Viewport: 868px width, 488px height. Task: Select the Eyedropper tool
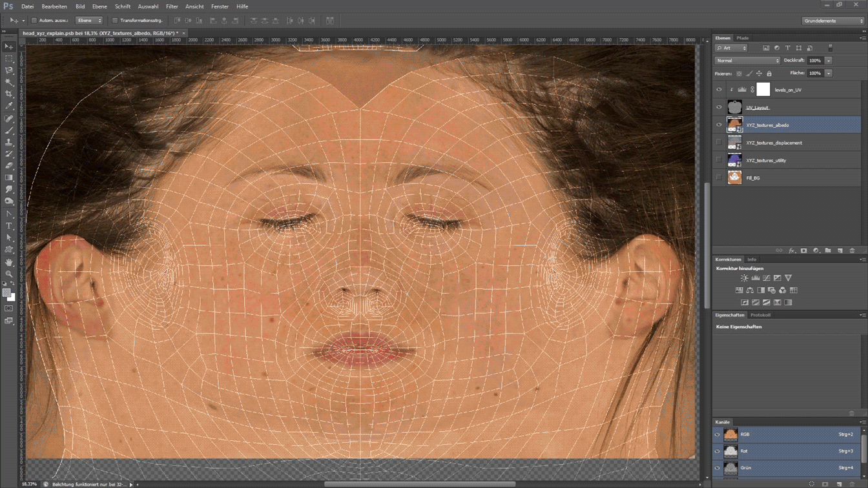[x=9, y=106]
